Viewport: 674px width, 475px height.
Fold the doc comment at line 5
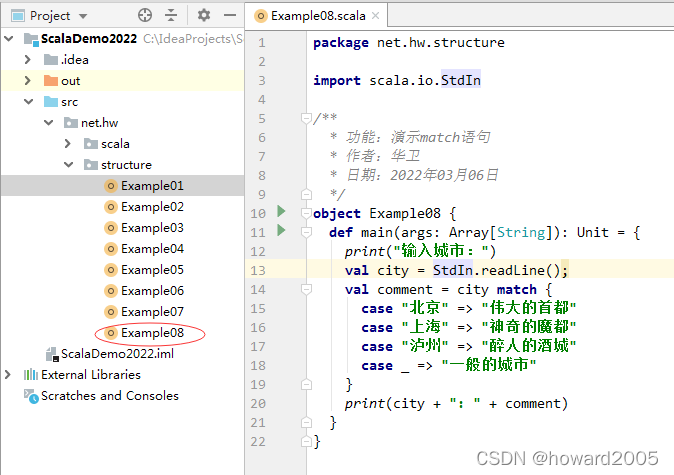tap(306, 118)
